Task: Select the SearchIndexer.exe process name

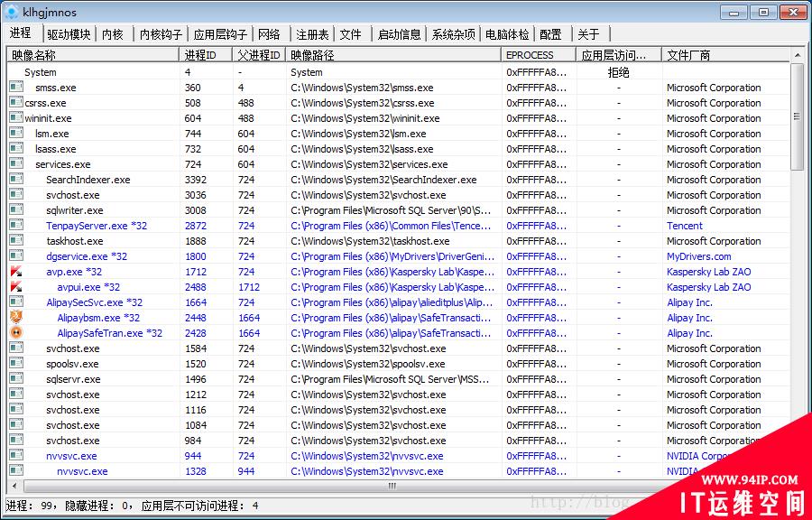Action: pyautogui.click(x=88, y=180)
